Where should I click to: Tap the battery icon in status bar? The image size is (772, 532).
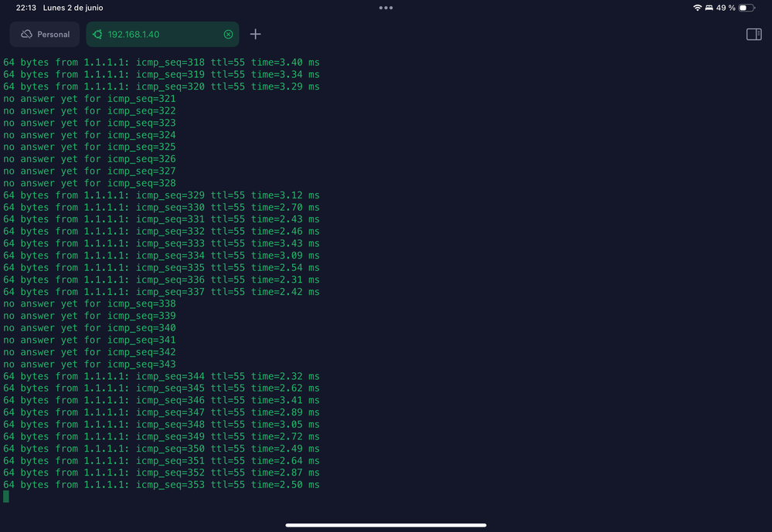(746, 8)
